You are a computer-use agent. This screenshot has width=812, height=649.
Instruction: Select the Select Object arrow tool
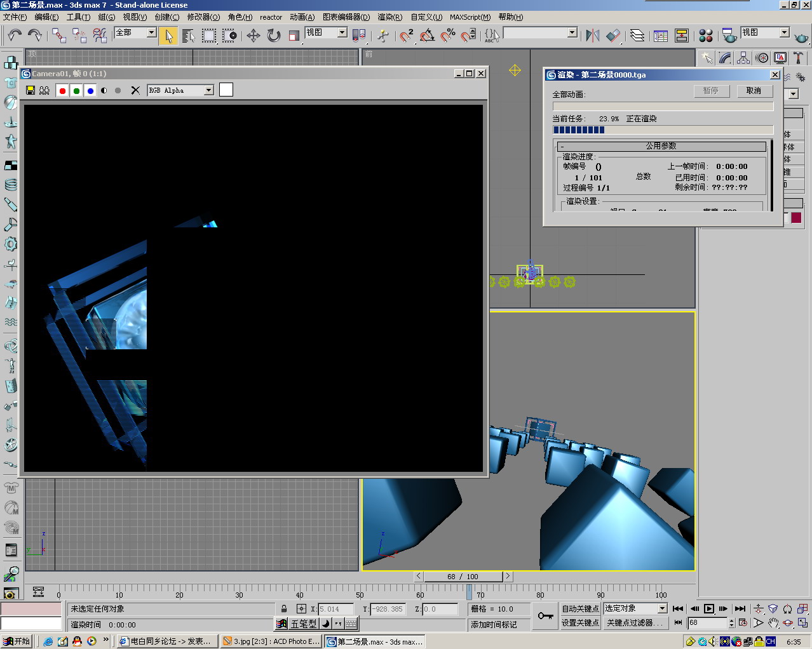tap(168, 36)
